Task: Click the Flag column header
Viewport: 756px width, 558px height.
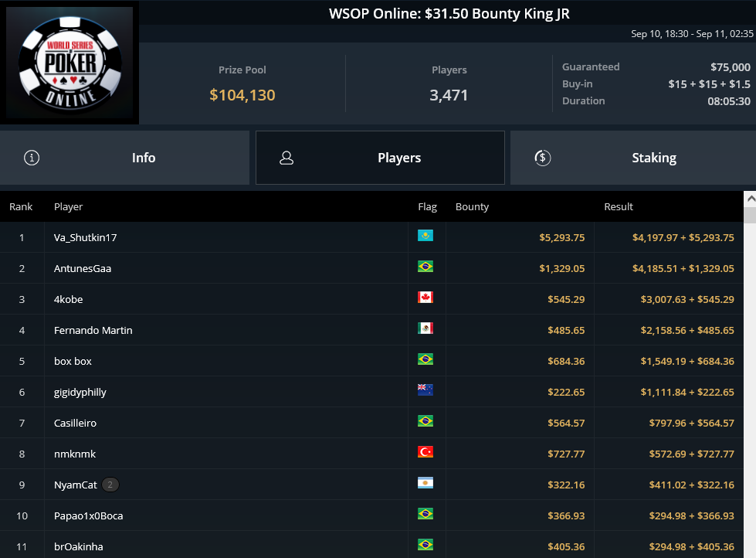Action: [427, 206]
